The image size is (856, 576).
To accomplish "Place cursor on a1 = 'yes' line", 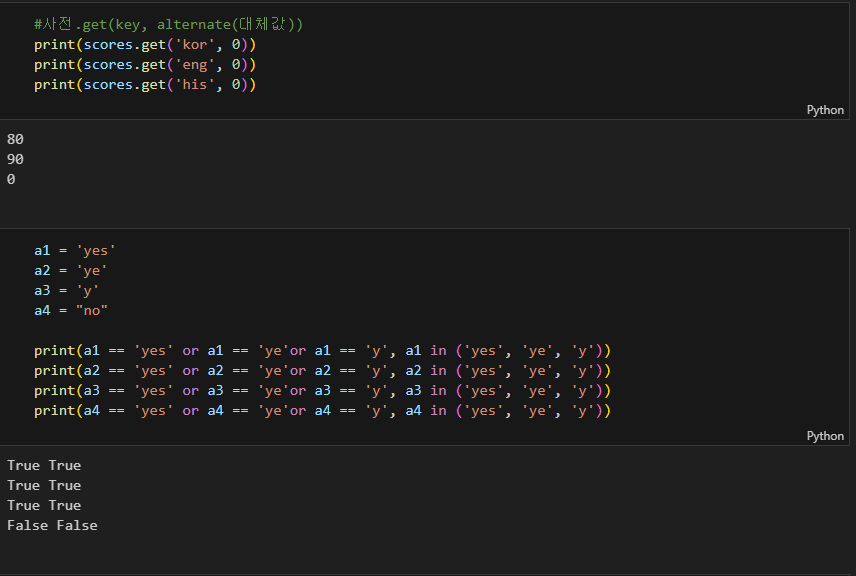I will click(x=75, y=251).
